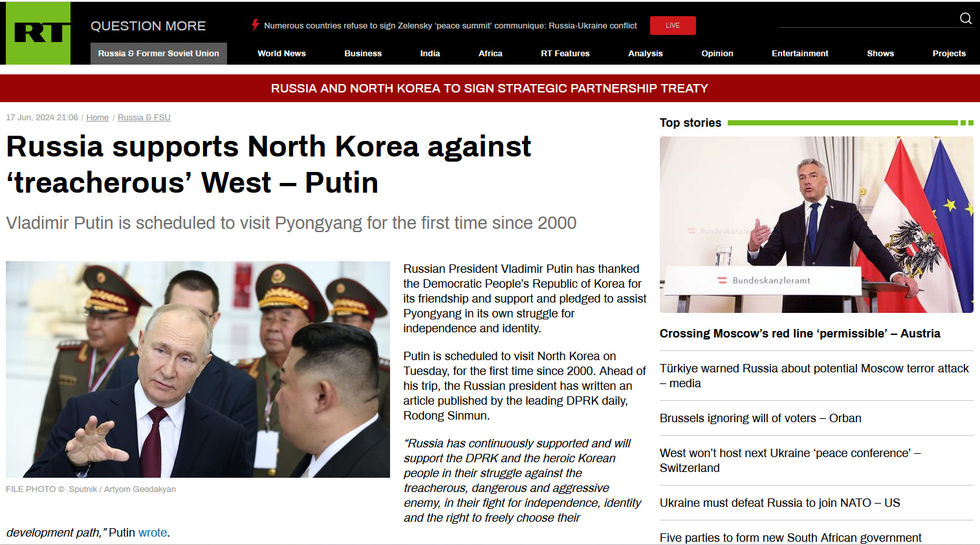Open the Business menu item

coord(363,54)
